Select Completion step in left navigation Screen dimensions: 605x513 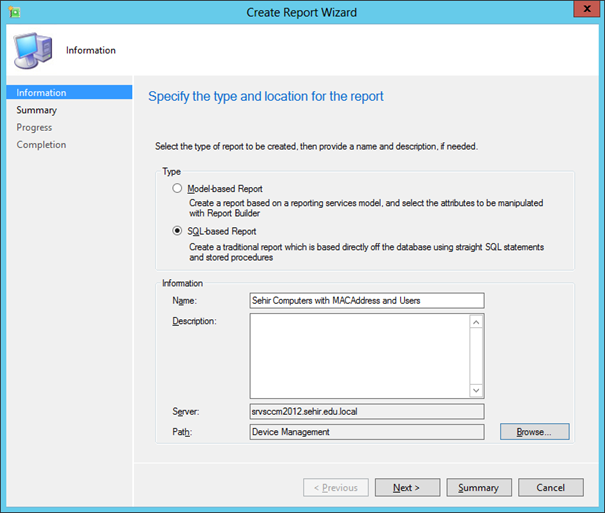point(41,145)
